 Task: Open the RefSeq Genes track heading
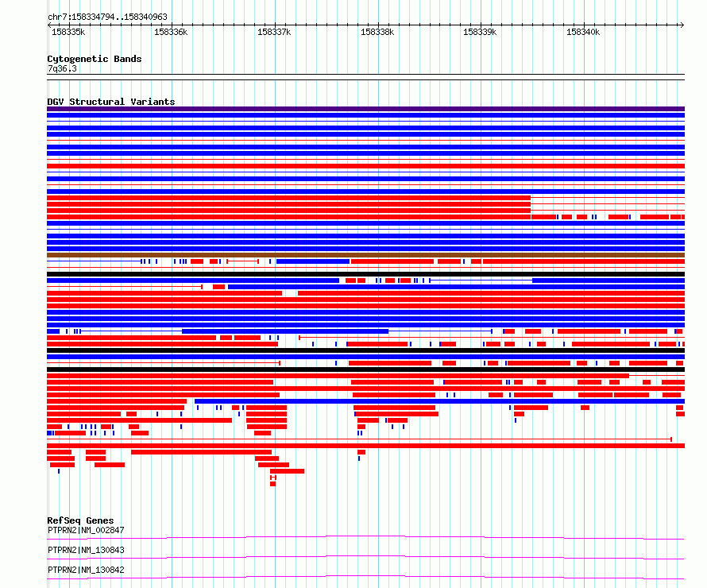tap(80, 520)
